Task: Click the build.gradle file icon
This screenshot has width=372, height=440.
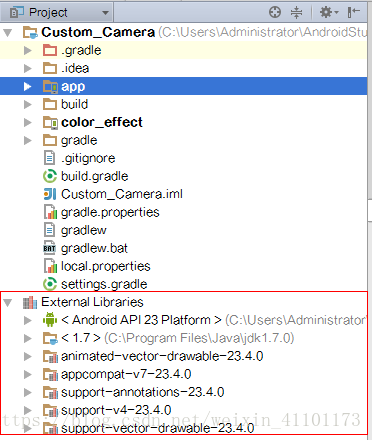Action: click(50, 176)
